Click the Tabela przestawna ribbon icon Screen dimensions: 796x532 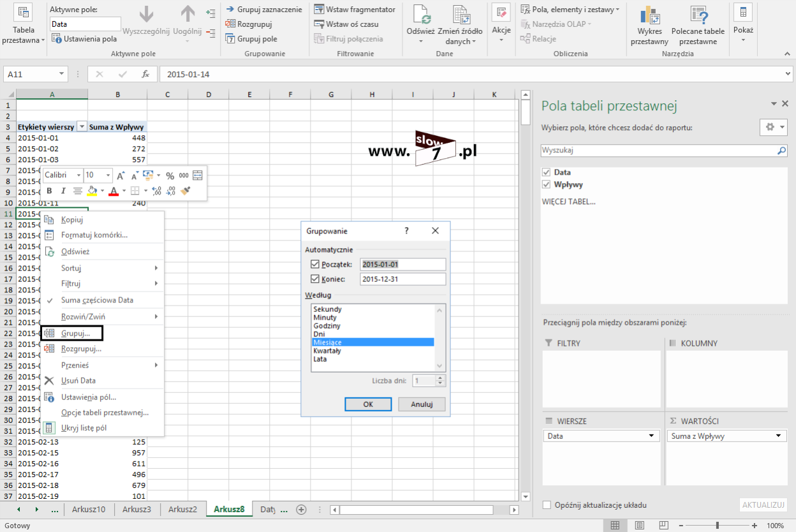point(24,12)
